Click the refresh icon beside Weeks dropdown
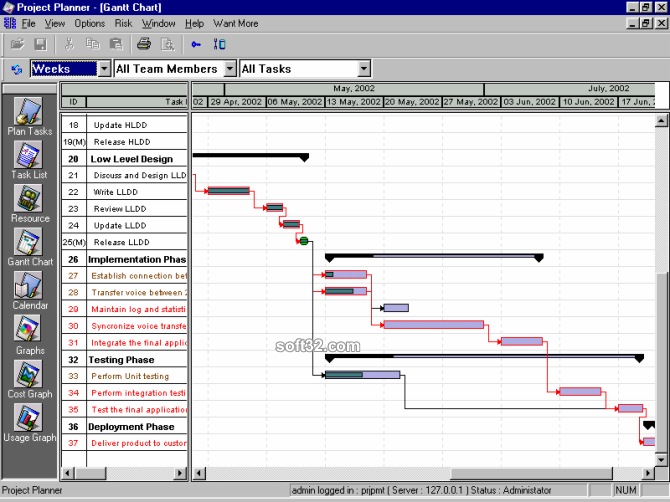The width and height of the screenshot is (670, 502). click(x=17, y=69)
